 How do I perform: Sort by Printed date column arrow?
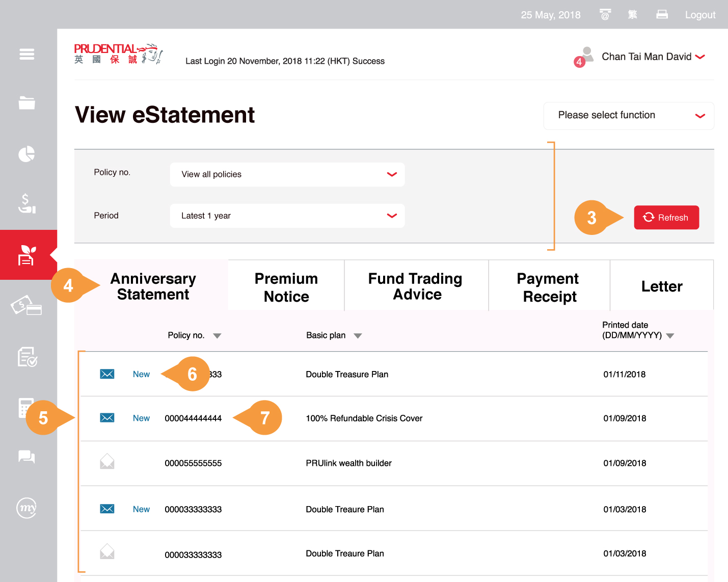point(670,336)
